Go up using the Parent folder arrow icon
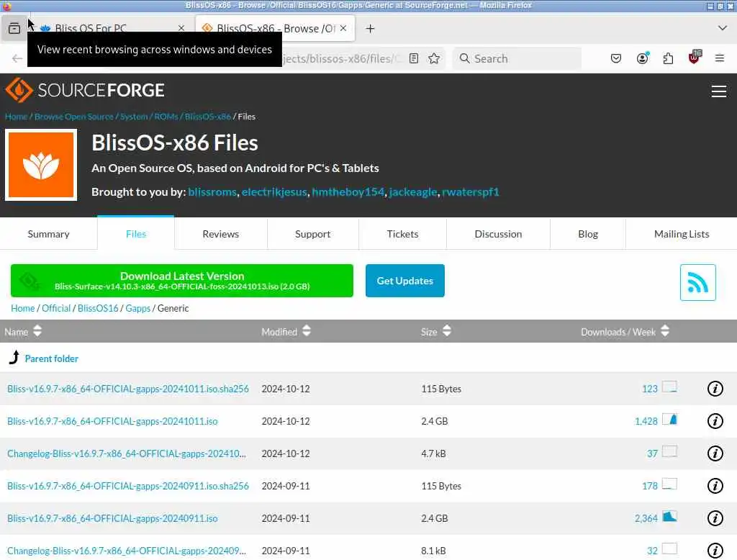 (14, 358)
